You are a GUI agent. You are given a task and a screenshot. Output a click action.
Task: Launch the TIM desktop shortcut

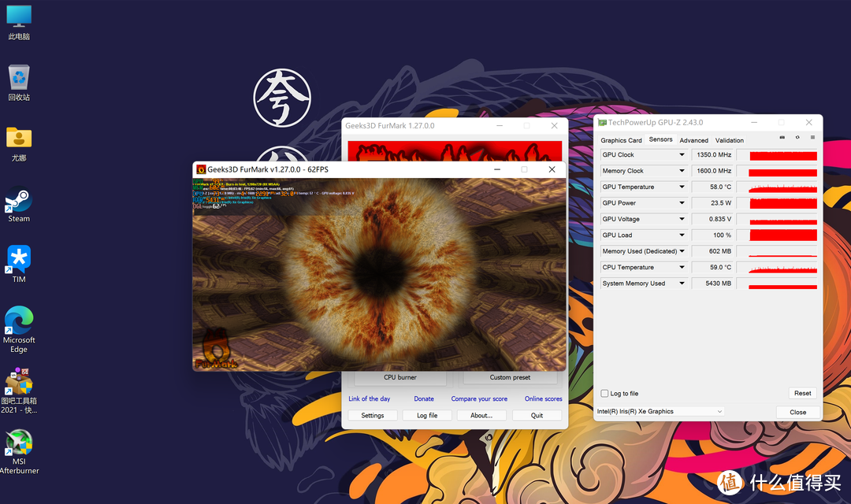point(19,265)
